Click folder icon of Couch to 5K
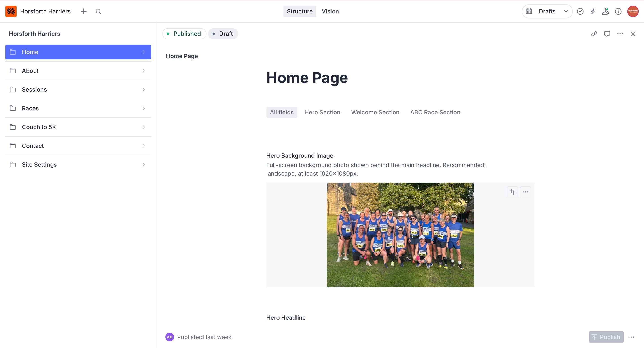 click(13, 127)
